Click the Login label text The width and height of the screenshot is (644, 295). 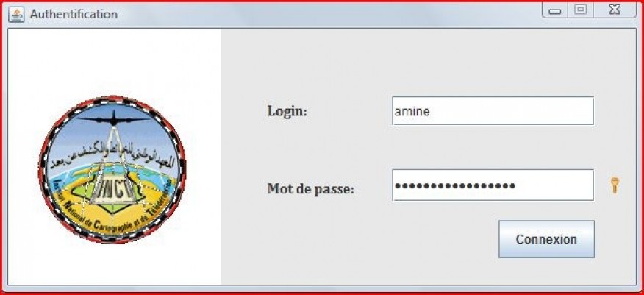[287, 111]
